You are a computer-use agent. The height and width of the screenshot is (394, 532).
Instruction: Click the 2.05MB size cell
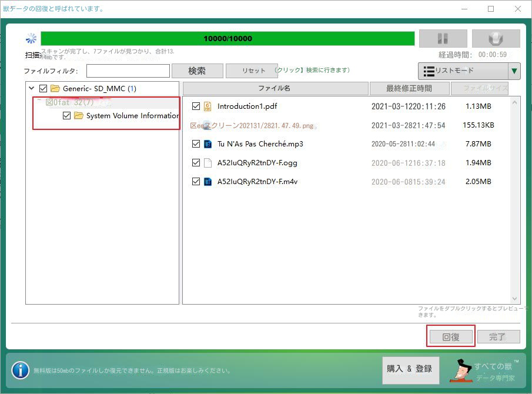pyautogui.click(x=479, y=182)
